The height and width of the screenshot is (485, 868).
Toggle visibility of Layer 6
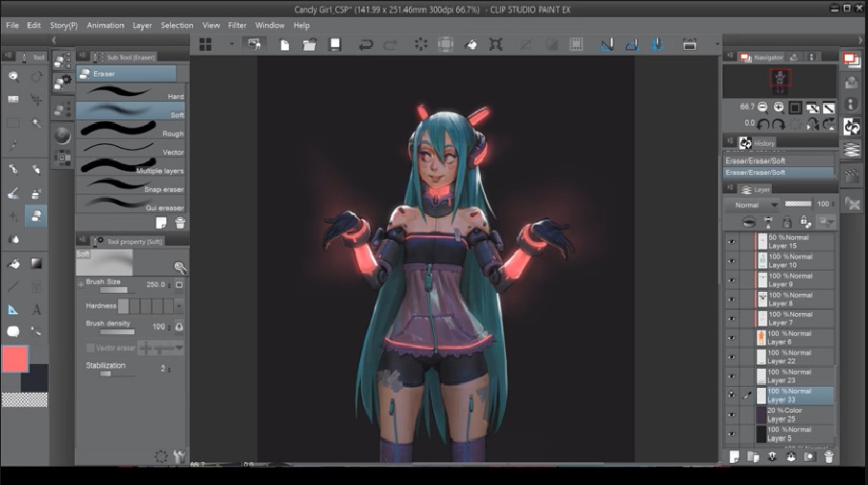(x=732, y=338)
